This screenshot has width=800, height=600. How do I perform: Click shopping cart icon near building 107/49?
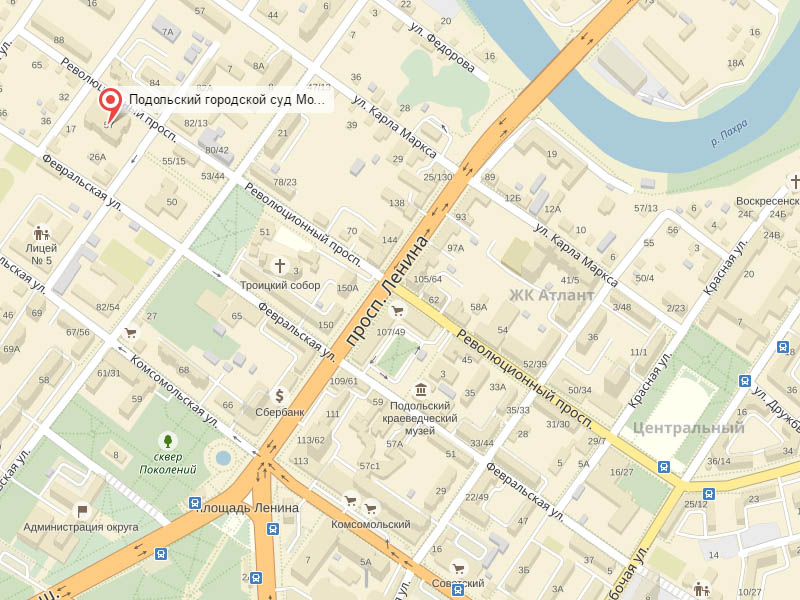point(397,310)
